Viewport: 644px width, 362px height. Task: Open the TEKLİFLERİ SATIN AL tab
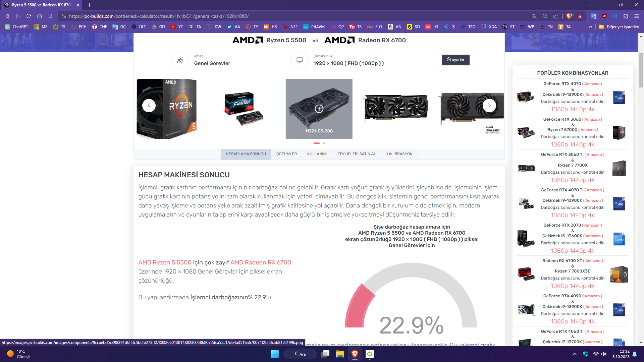click(357, 154)
